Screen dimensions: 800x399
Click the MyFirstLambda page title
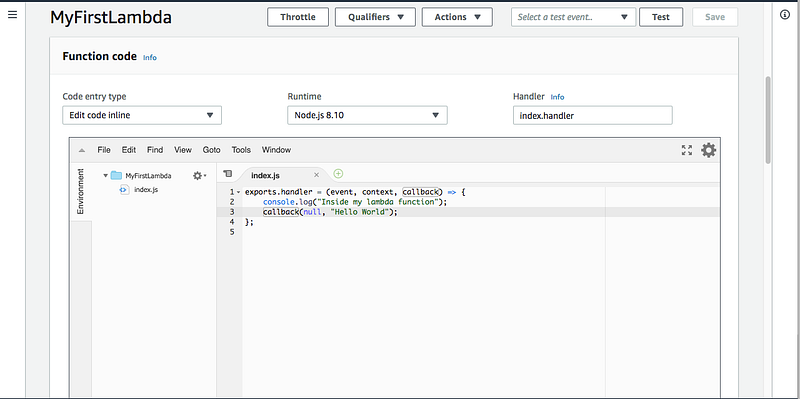(x=111, y=17)
